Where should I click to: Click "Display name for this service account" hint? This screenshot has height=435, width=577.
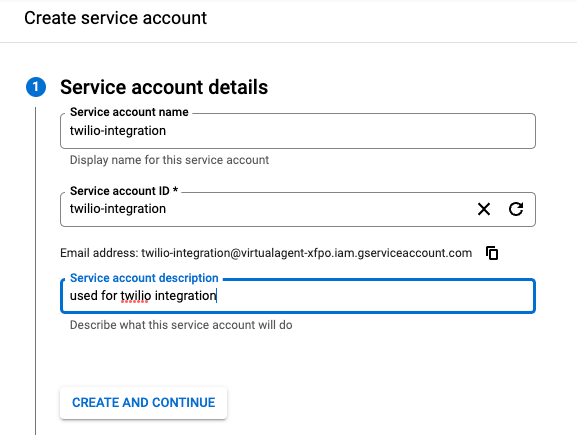click(x=169, y=160)
